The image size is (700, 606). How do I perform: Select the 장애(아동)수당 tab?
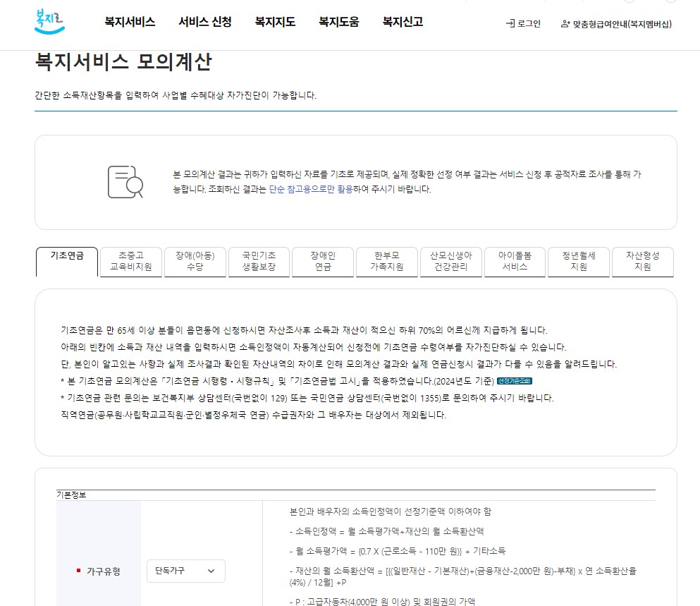pos(195,262)
